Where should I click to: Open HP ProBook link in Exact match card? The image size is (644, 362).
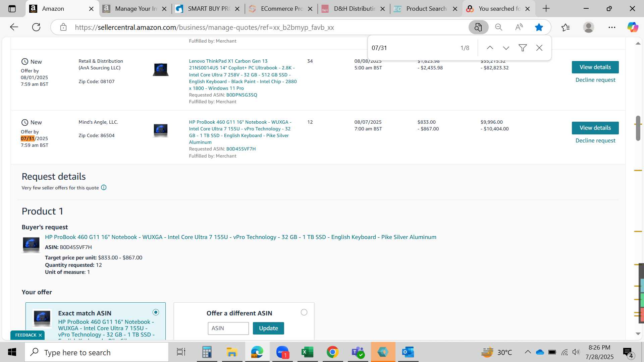click(x=106, y=329)
